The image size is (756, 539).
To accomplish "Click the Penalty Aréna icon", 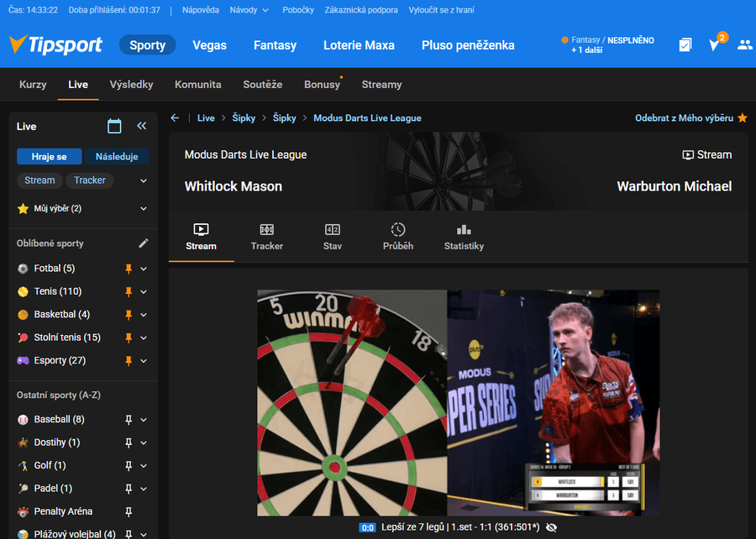I will point(23,511).
